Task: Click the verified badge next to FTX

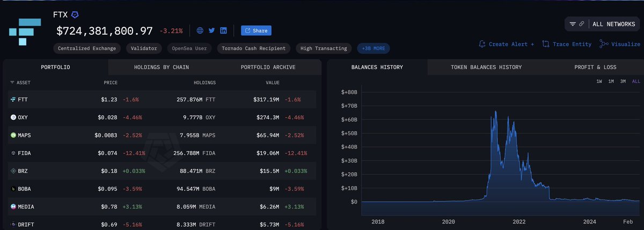Action: pos(76,14)
